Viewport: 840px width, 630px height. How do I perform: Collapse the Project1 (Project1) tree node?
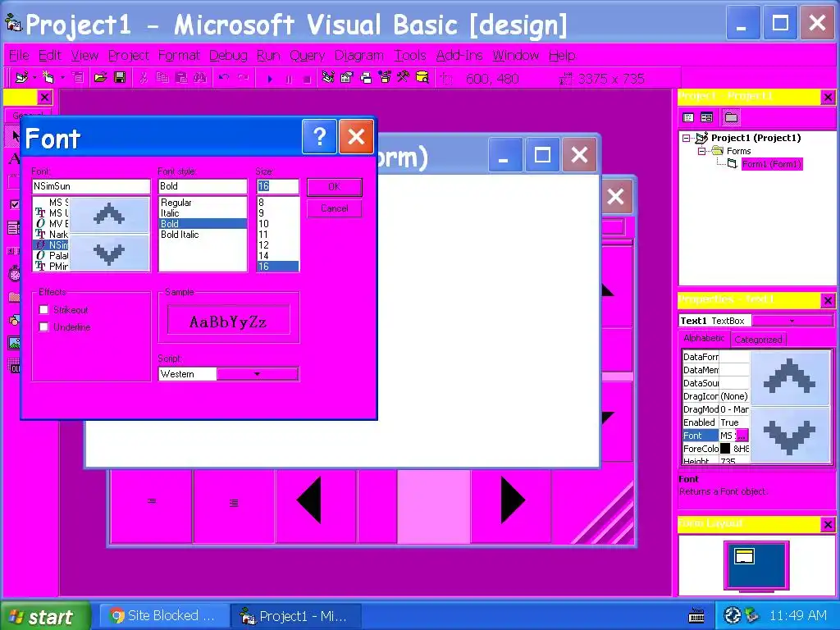(x=687, y=138)
